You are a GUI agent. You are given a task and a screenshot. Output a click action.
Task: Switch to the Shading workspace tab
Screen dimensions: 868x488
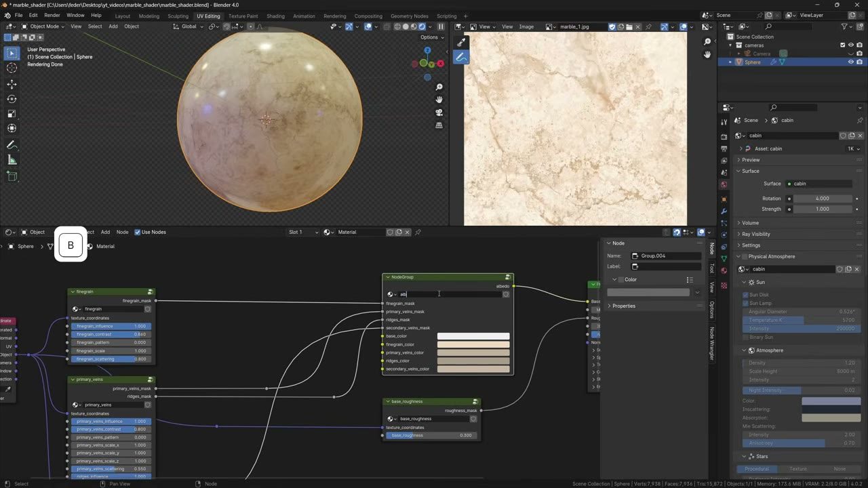(x=275, y=16)
